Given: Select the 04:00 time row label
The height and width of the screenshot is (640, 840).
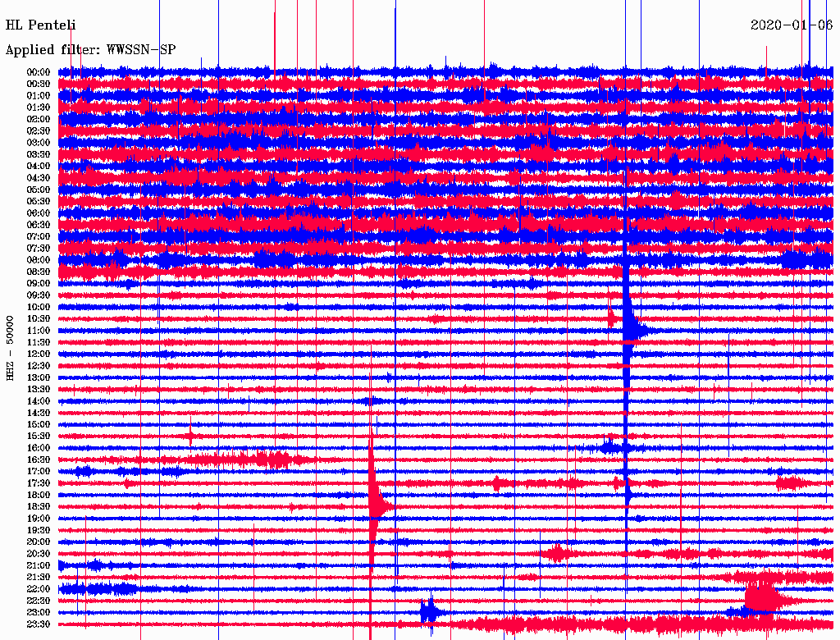Looking at the screenshot, I should (x=39, y=167).
